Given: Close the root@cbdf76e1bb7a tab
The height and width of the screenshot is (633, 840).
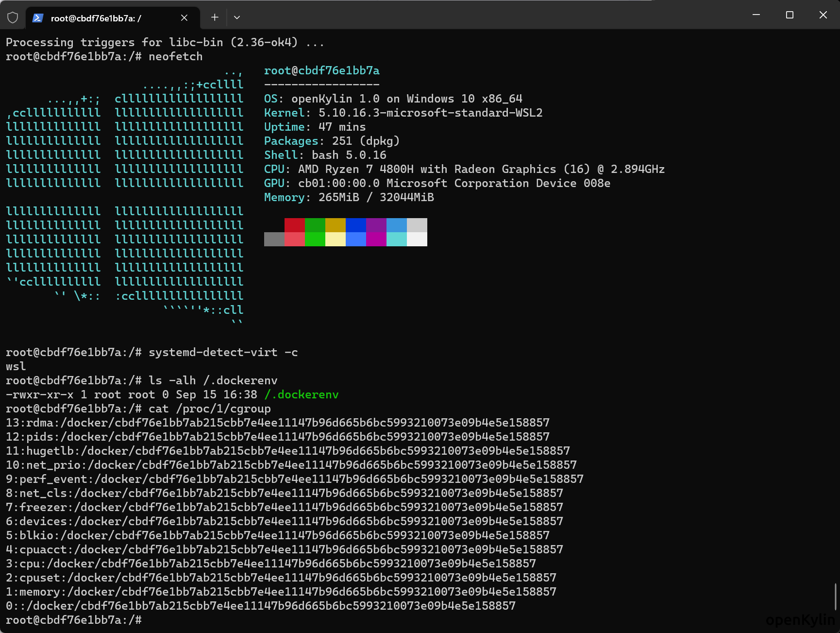Looking at the screenshot, I should point(184,18).
